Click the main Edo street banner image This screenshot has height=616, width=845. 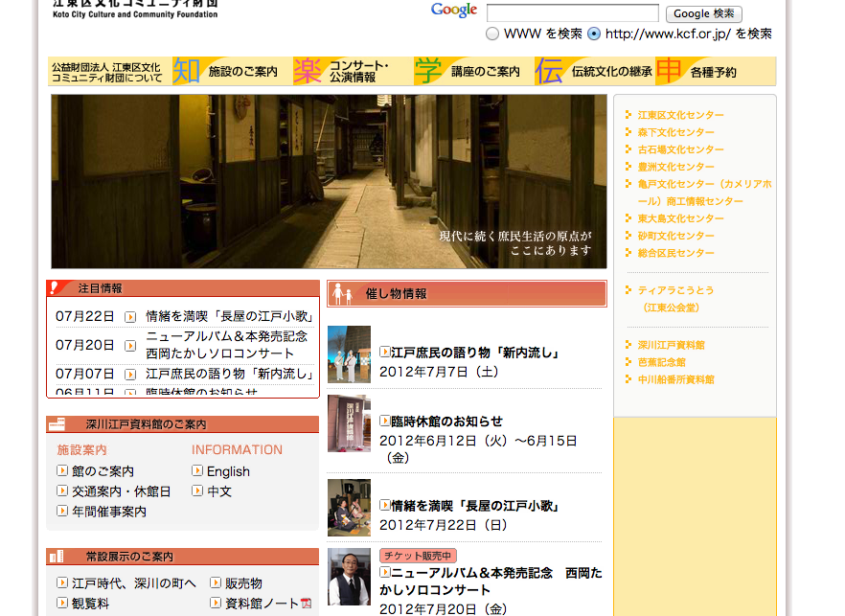point(329,182)
